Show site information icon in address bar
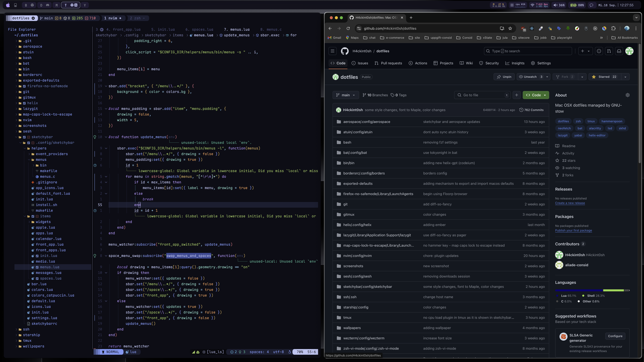This screenshot has width=644, height=362. coord(359,29)
